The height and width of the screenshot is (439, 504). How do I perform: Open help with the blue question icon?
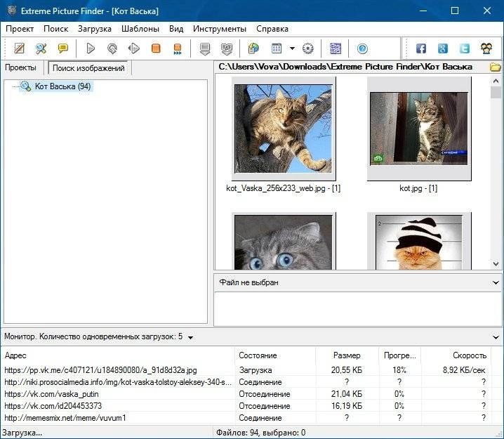(362, 48)
